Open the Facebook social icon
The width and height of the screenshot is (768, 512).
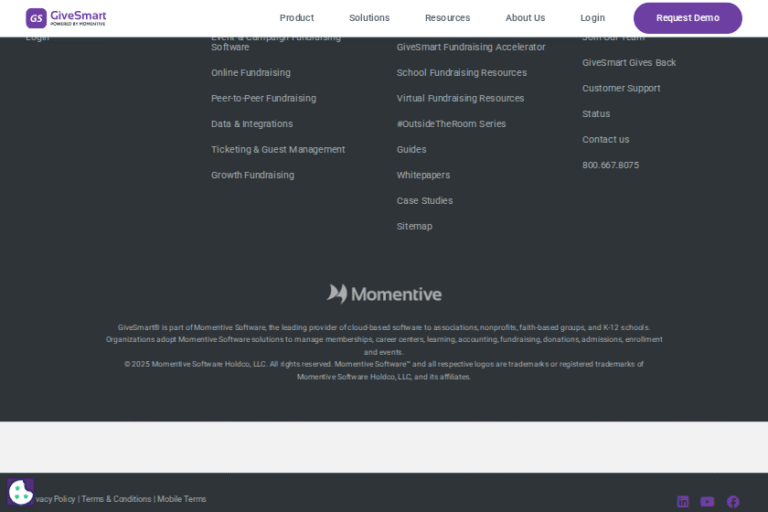point(733,502)
